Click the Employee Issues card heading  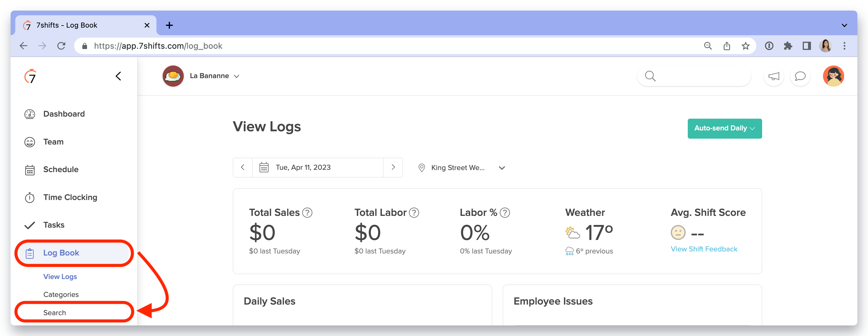tap(553, 301)
